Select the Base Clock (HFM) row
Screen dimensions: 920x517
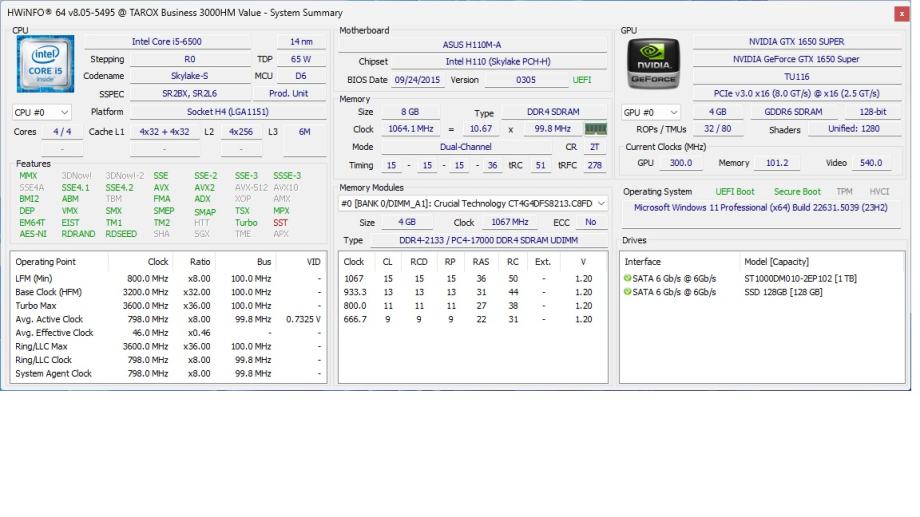pyautogui.click(x=168, y=292)
